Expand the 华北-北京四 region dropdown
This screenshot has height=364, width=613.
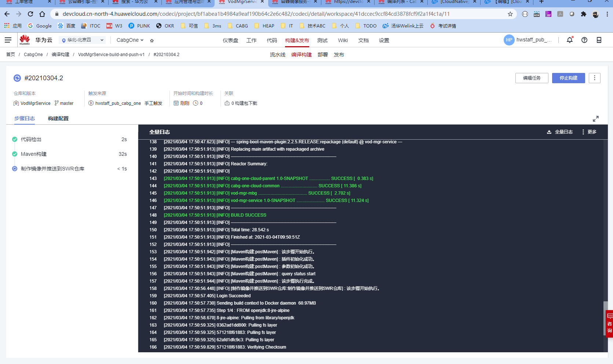click(83, 40)
